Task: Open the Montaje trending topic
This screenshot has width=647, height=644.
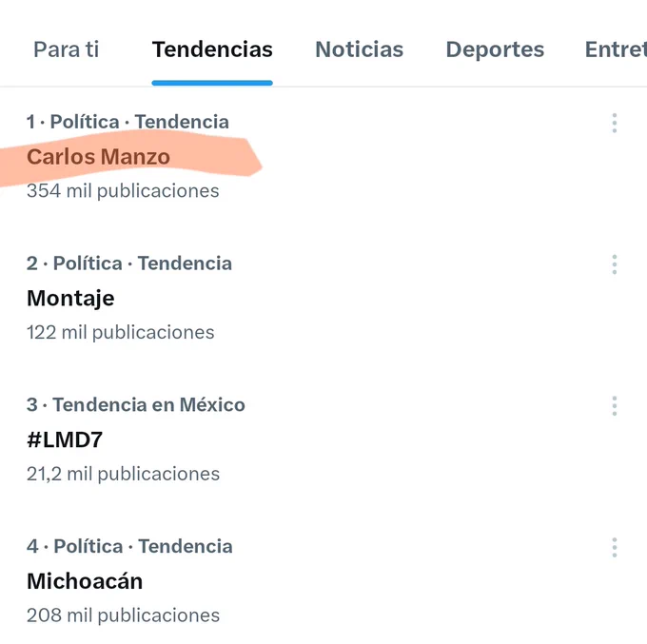Action: 70,298
